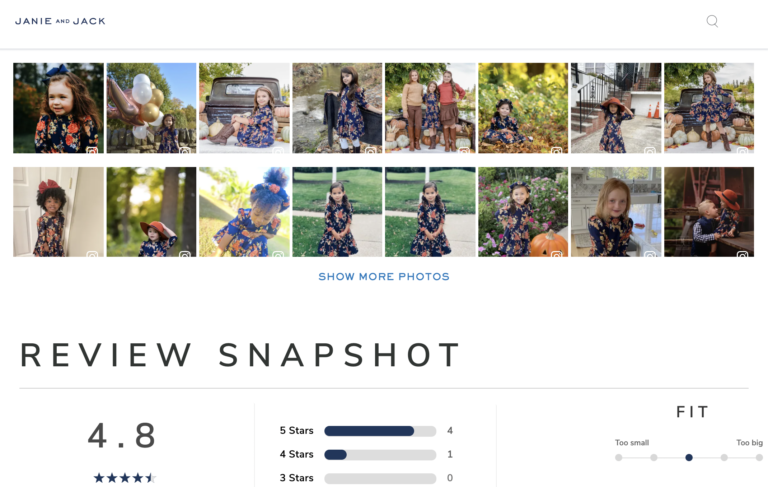Open Instagram icon on boy and girl photo
The image size is (768, 487).
pyautogui.click(x=742, y=254)
